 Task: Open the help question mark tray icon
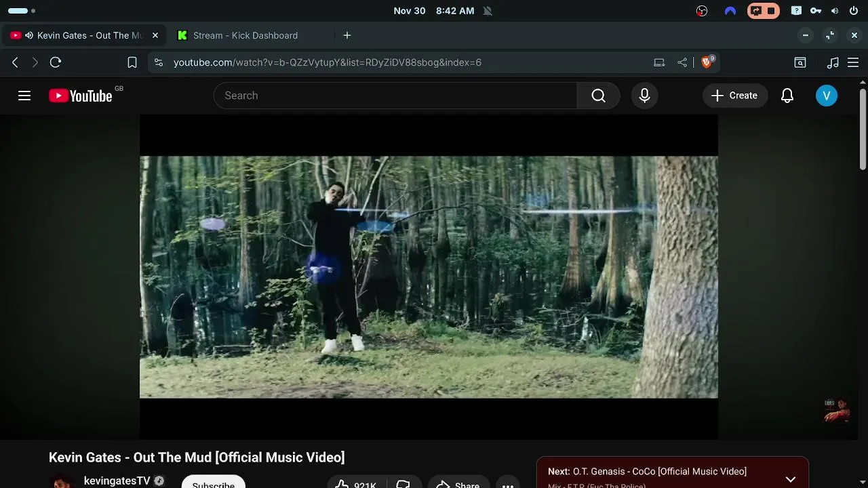pos(796,11)
